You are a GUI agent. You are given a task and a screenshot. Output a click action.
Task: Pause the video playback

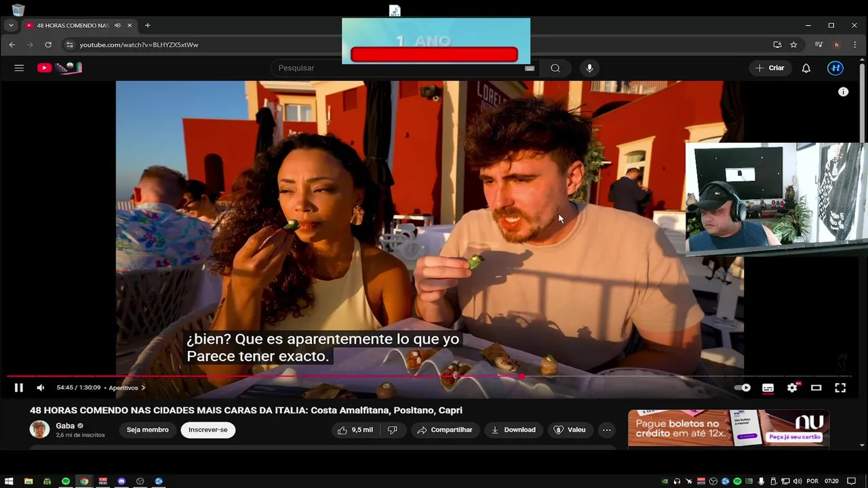pyautogui.click(x=19, y=388)
